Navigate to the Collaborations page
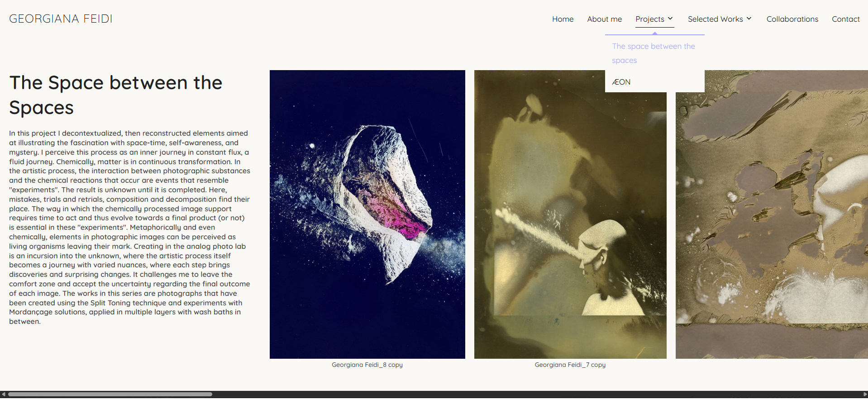This screenshot has height=399, width=868. pyautogui.click(x=792, y=19)
